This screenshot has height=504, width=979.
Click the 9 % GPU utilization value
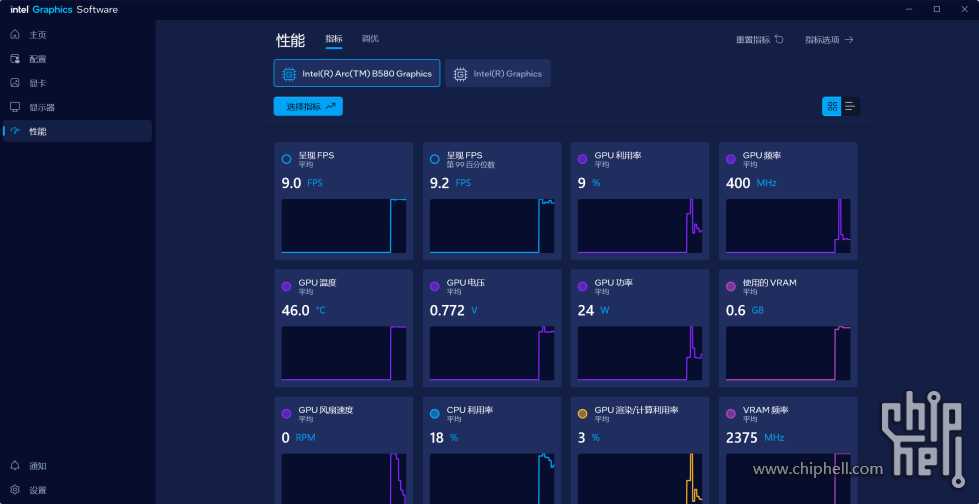tap(589, 183)
